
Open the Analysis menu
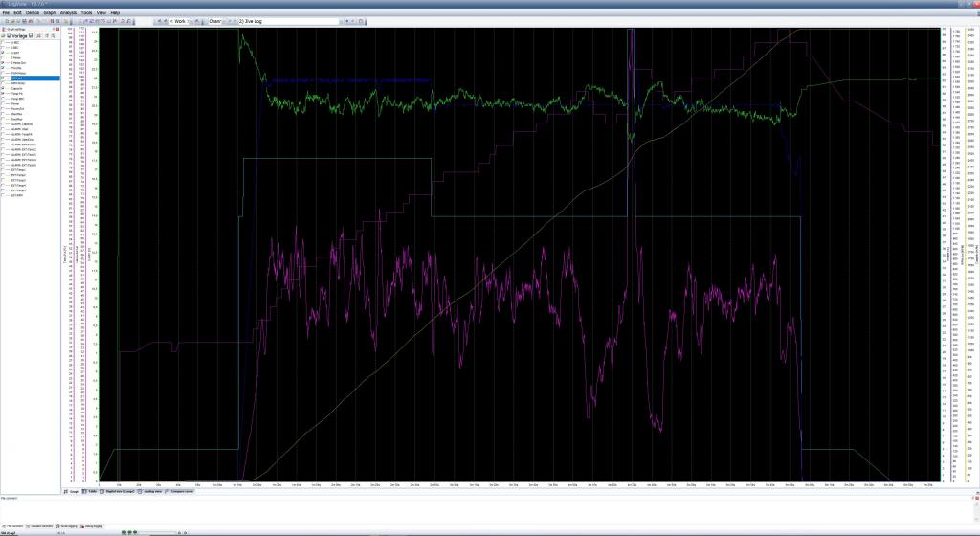pyautogui.click(x=68, y=12)
